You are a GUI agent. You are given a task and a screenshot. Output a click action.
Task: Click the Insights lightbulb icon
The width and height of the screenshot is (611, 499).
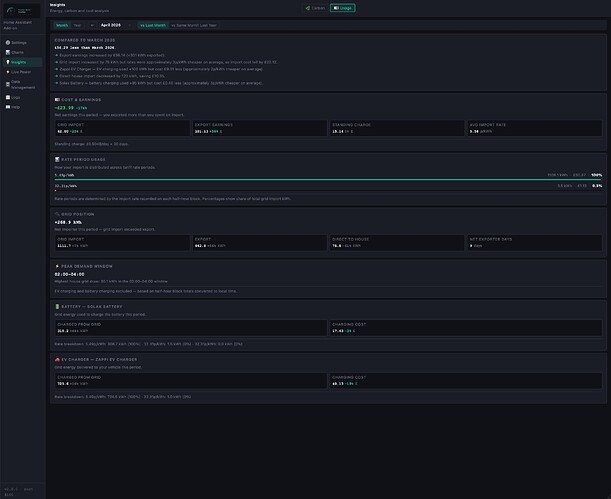coord(8,62)
